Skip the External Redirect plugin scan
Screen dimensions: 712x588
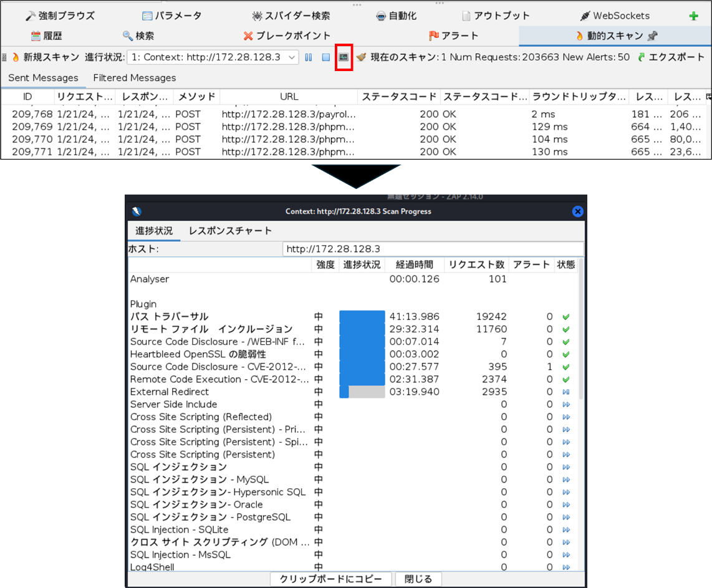point(566,392)
